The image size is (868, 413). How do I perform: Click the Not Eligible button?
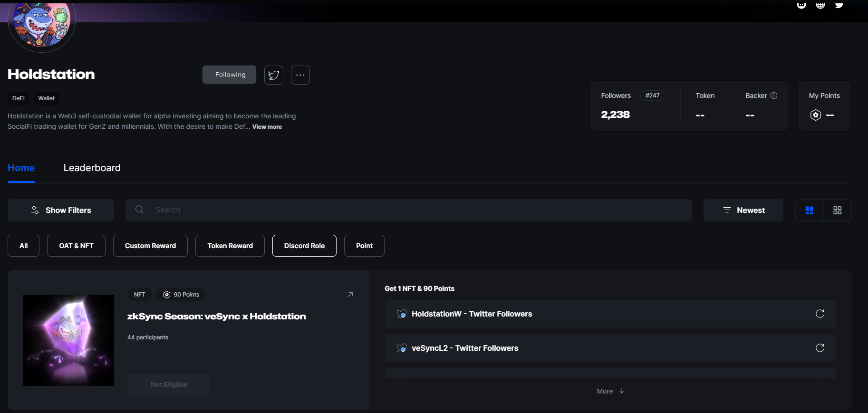point(169,384)
